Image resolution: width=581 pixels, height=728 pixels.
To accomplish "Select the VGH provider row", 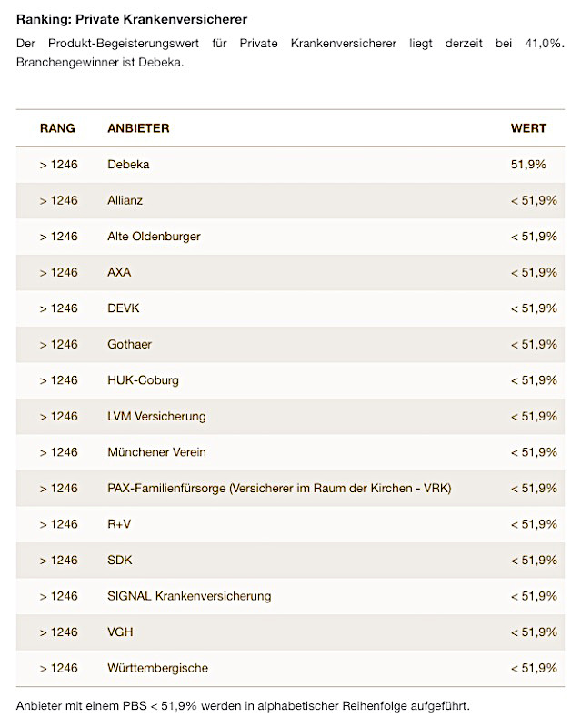I will 120,632.
